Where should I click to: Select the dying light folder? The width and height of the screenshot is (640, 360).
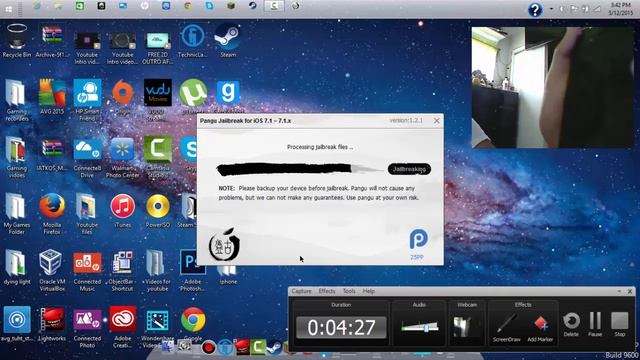pos(17,267)
